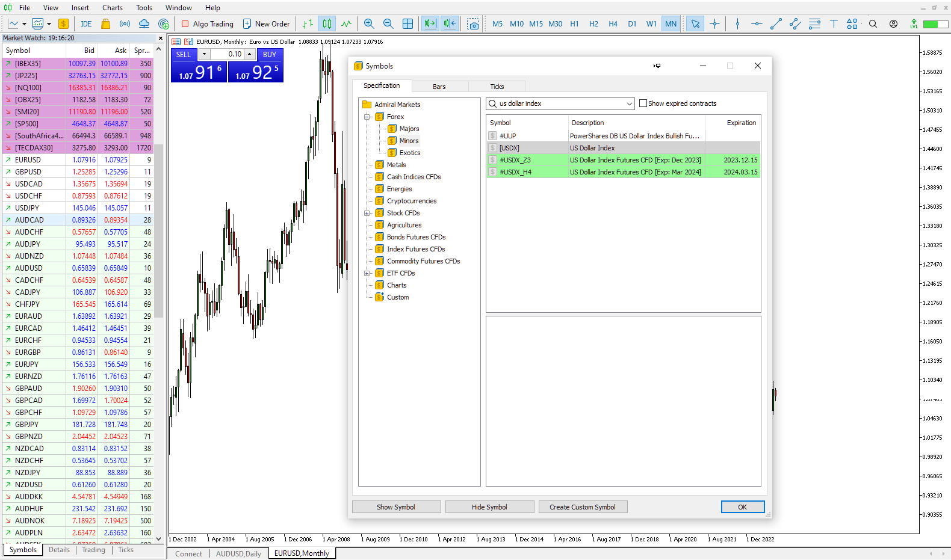
Task: Select the vertical line drawing tool
Action: click(737, 24)
